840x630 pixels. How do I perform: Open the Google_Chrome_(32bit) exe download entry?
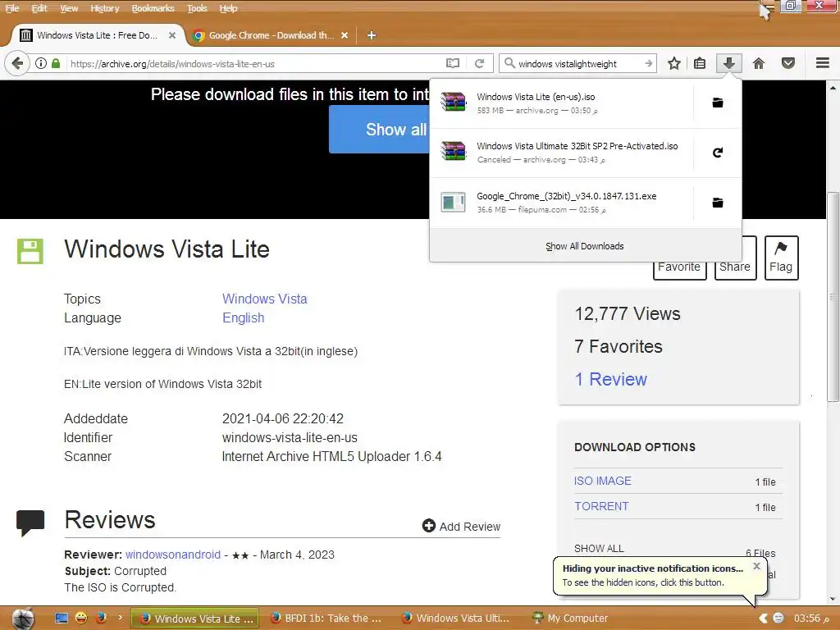tap(561, 203)
